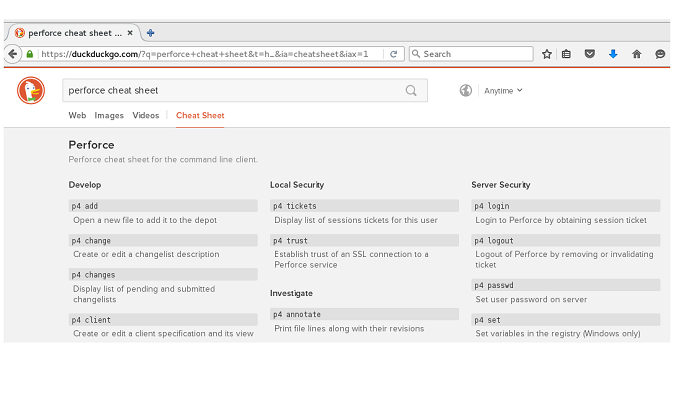
Task: Reload the page with the refresh icon
Action: click(393, 54)
